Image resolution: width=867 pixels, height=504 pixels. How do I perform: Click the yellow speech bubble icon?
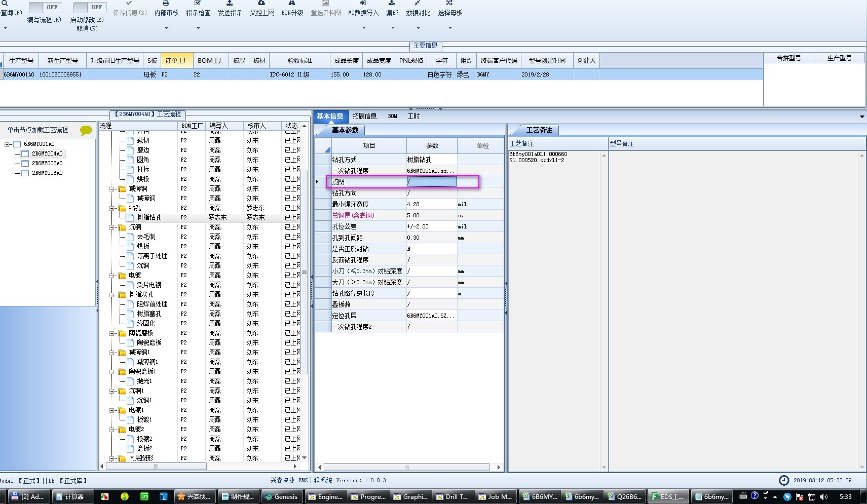[86, 130]
